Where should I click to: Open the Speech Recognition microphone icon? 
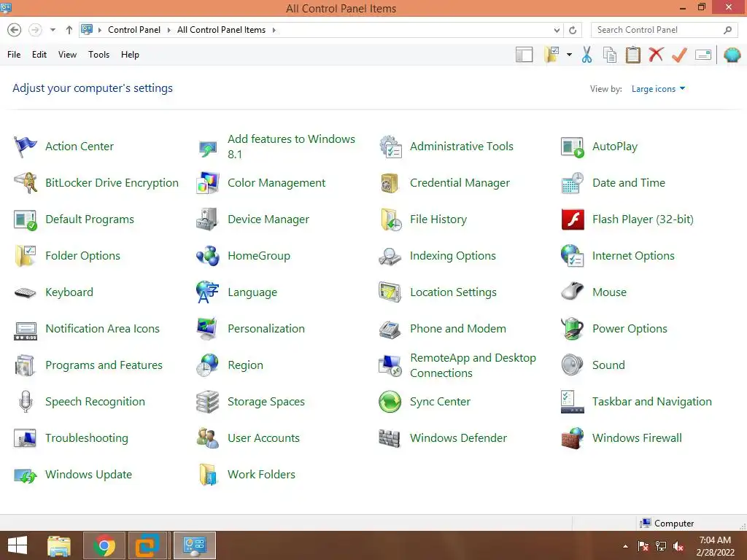[x=26, y=402]
